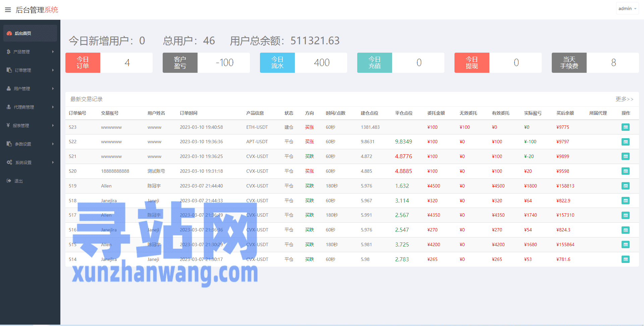Open details icon for order 523
The width and height of the screenshot is (644, 326).
[625, 127]
